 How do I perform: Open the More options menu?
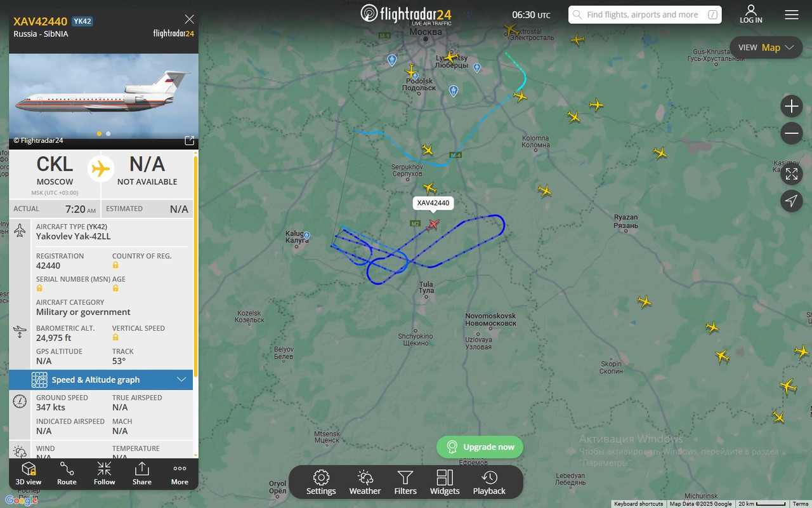180,474
